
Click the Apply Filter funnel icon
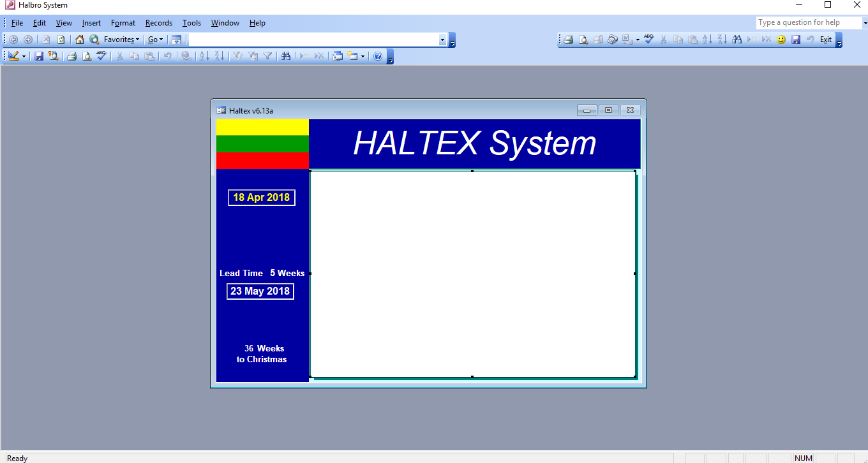(267, 56)
